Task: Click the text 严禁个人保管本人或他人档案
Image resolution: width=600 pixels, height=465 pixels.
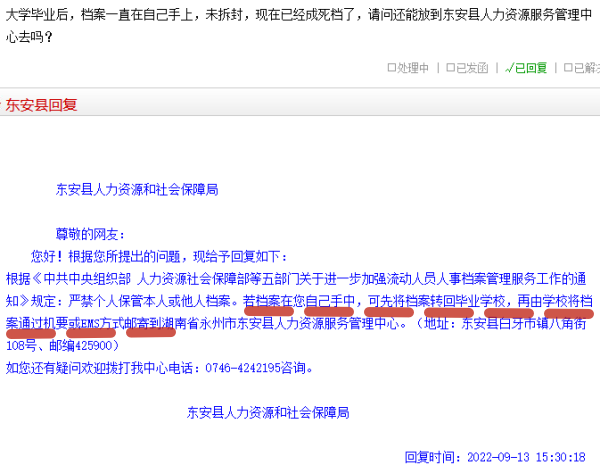Action: point(149,301)
